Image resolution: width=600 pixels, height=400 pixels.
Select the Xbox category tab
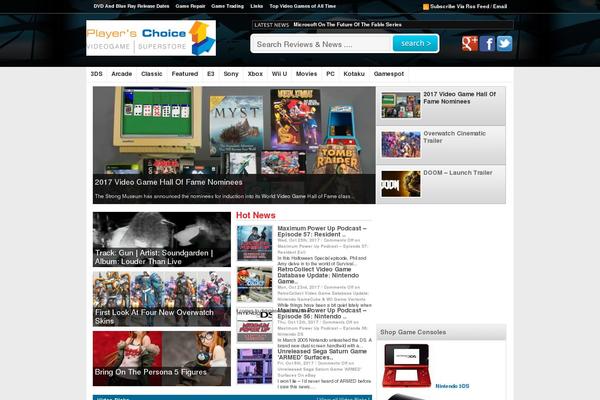click(x=255, y=74)
